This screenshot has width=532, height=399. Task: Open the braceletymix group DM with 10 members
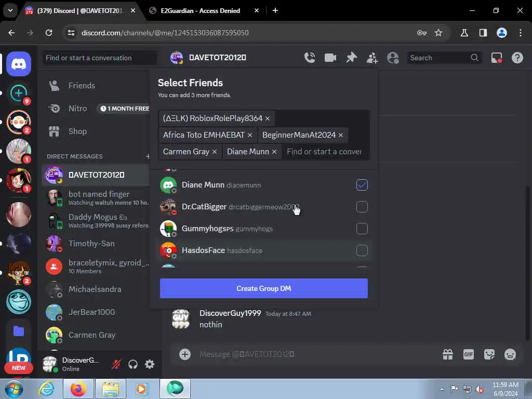[96, 267]
